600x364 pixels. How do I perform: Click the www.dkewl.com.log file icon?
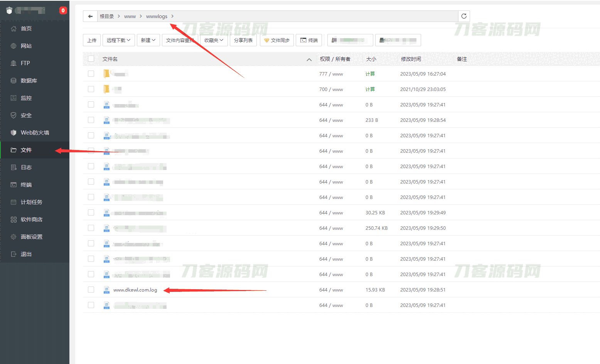[x=106, y=290]
